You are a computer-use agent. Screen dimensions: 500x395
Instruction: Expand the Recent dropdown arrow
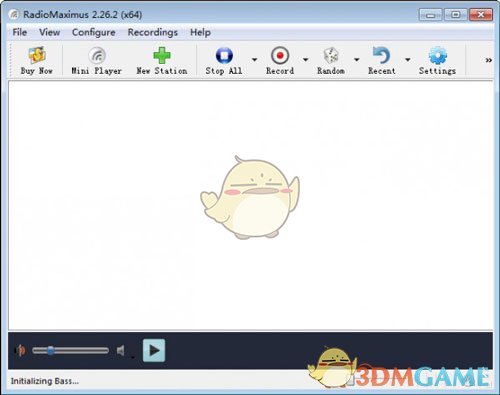click(407, 60)
